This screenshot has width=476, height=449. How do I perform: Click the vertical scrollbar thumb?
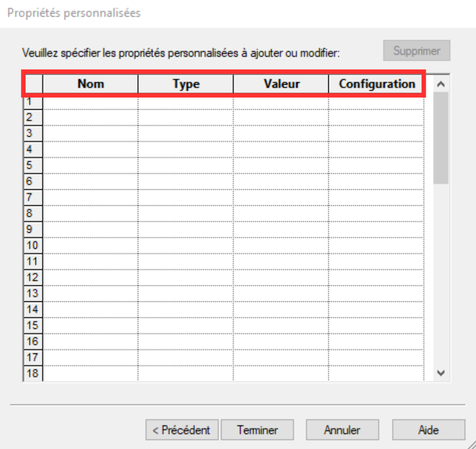tap(441, 137)
